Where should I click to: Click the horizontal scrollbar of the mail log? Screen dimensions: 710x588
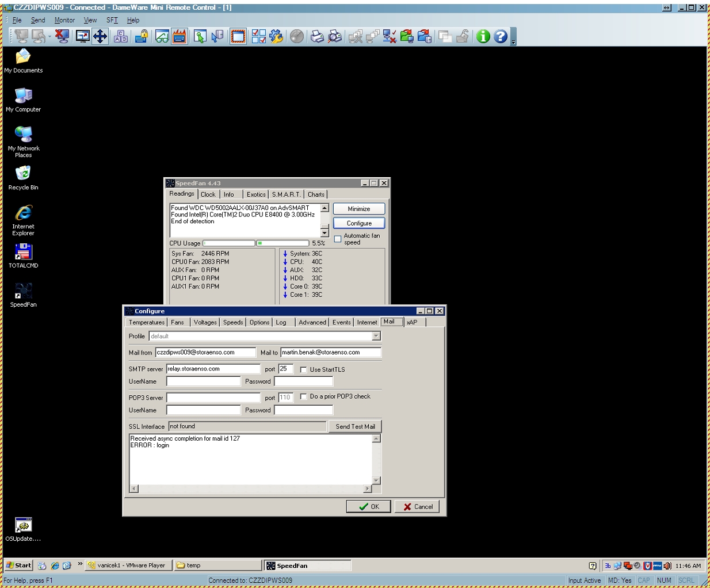(250, 489)
